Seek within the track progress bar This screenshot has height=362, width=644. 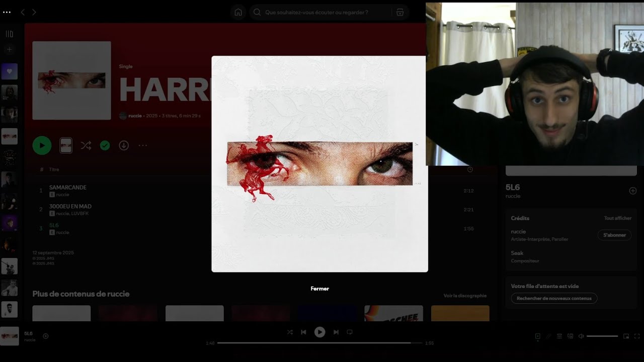point(319,343)
